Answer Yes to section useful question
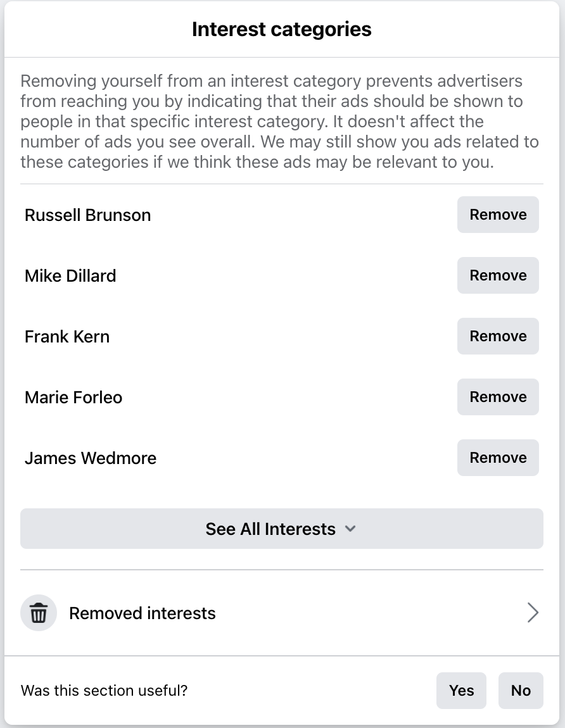The image size is (565, 728). (461, 691)
